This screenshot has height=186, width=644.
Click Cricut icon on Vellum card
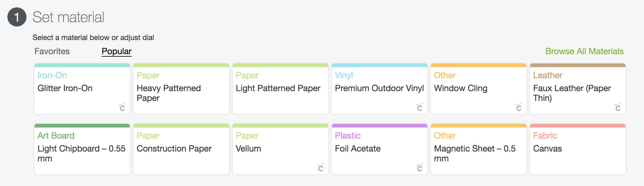[x=320, y=168]
